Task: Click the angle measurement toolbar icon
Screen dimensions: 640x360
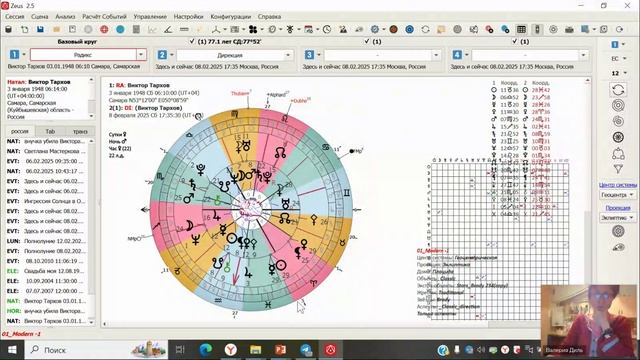Action: coord(168,29)
